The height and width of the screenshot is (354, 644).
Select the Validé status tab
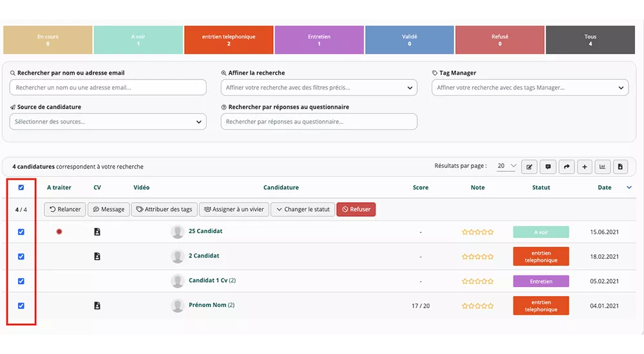410,40
